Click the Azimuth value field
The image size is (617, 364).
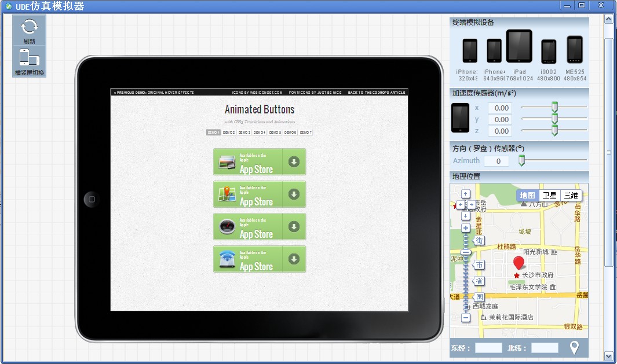pyautogui.click(x=496, y=161)
